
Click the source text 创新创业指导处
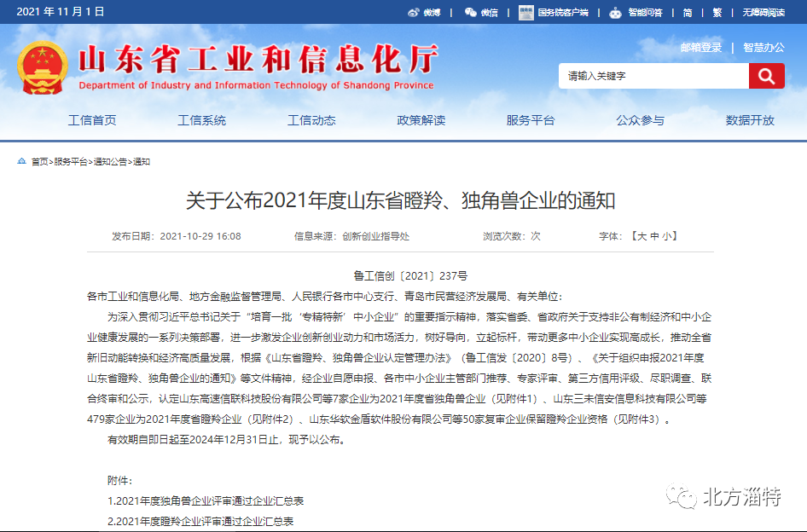[x=375, y=236]
